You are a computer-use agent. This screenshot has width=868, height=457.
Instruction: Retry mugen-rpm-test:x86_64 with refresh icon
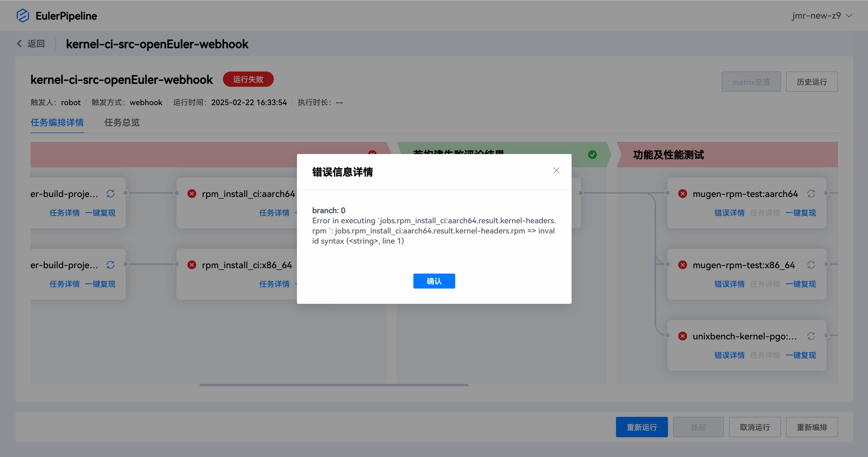[811, 265]
